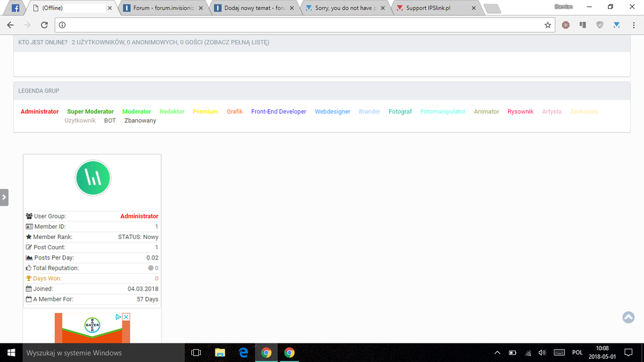Close the Bayer ad with X icon

[126, 317]
